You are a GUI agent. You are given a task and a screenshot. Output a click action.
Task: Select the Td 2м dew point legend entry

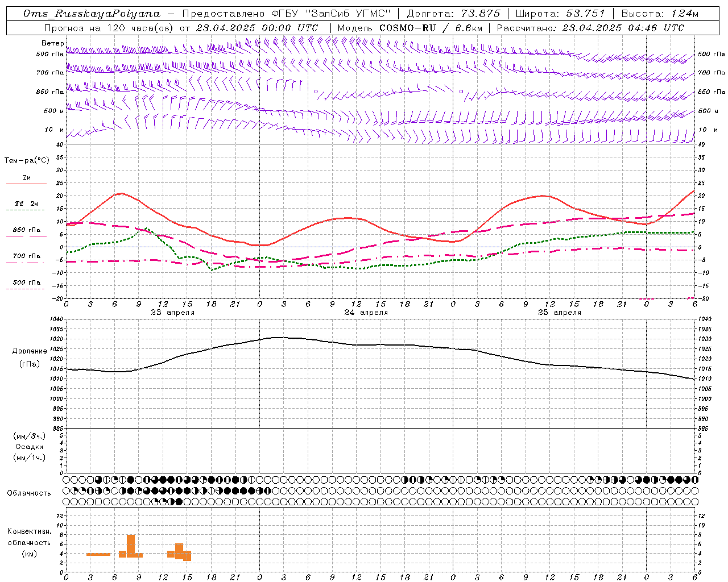coord(27,203)
